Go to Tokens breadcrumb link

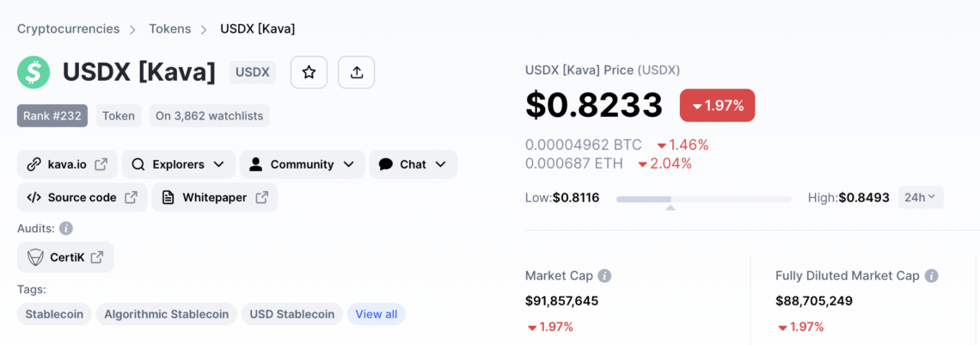[170, 28]
